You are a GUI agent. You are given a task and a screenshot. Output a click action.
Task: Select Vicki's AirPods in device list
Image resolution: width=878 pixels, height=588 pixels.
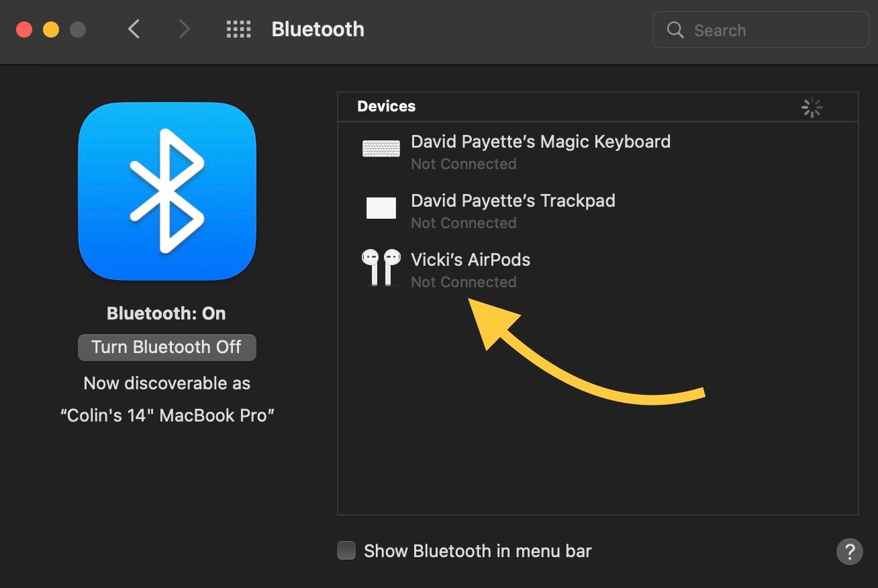coord(597,270)
